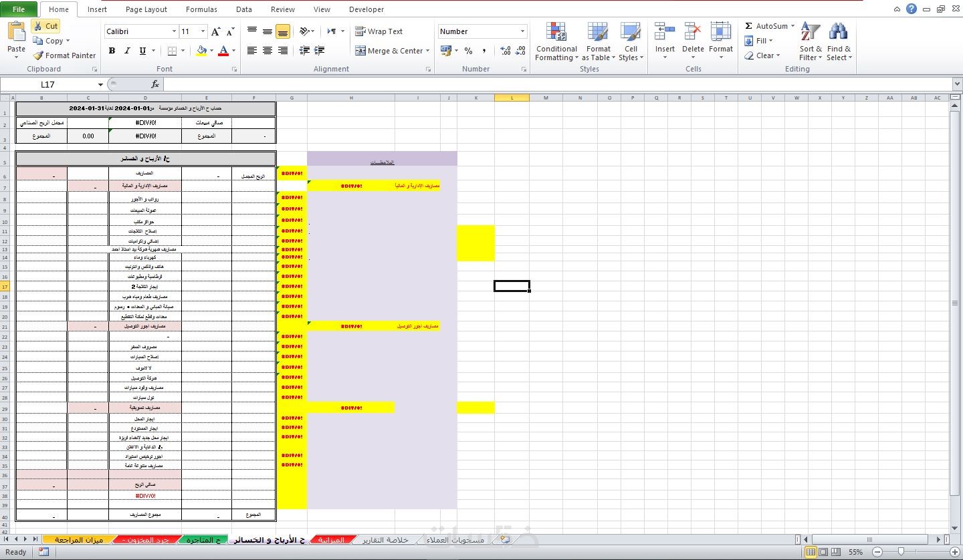Click Decrease Decimal icon
The height and width of the screenshot is (560, 963).
[520, 51]
